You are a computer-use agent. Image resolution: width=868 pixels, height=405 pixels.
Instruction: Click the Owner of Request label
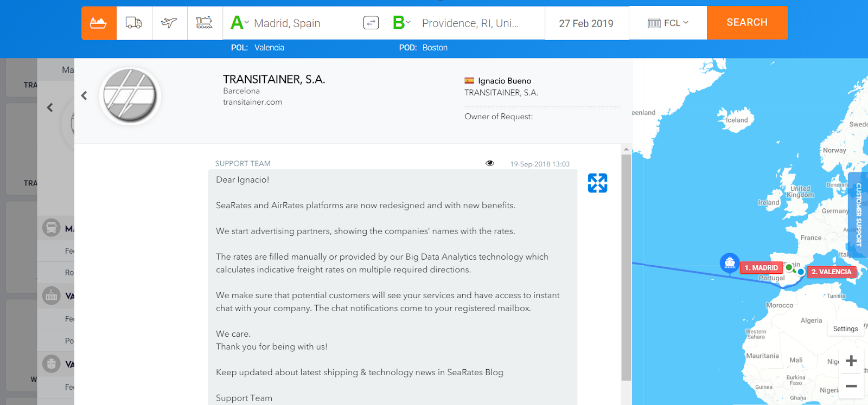coord(499,117)
